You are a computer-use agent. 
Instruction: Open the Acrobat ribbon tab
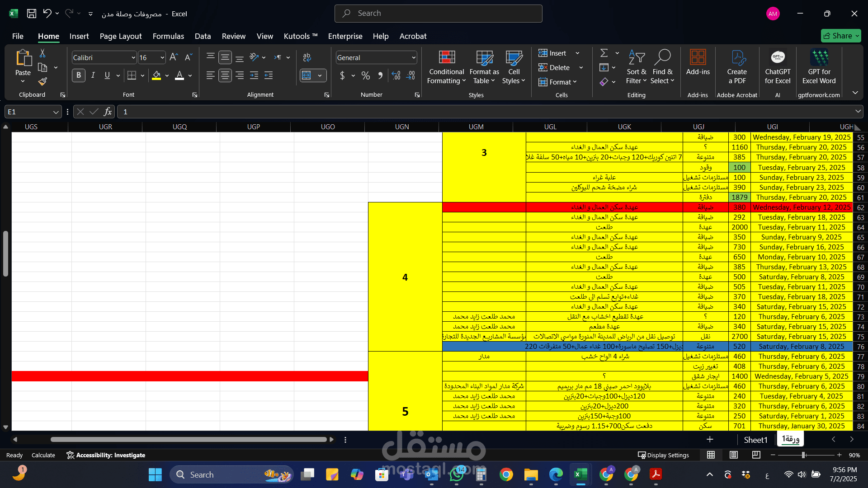pyautogui.click(x=413, y=36)
